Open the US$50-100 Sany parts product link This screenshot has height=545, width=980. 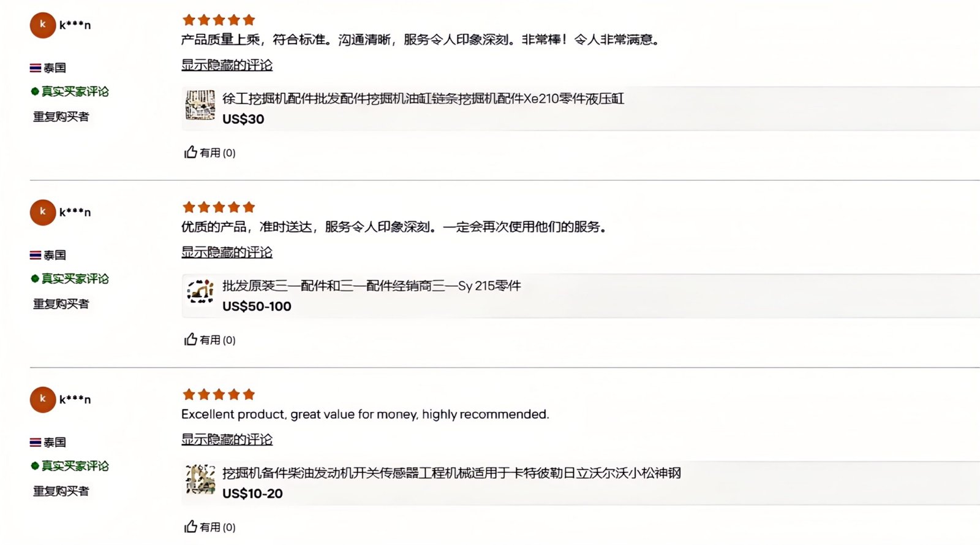(x=372, y=286)
